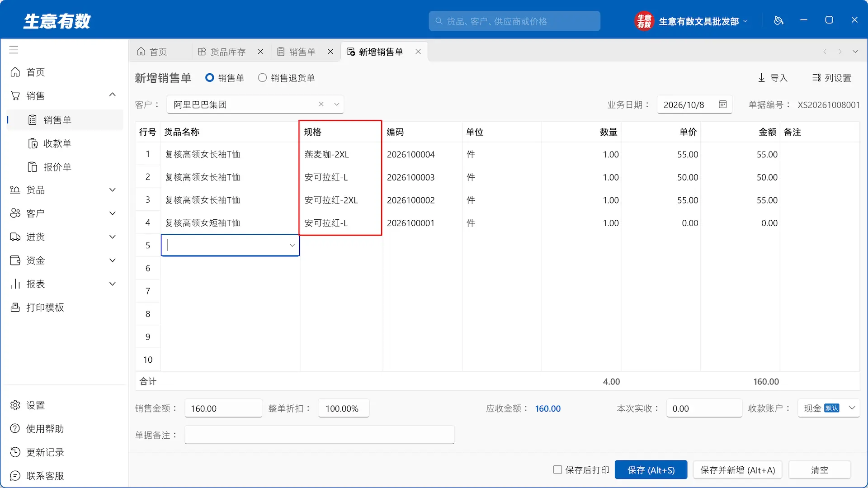Expand the 货品 sidebar section
The width and height of the screenshot is (868, 488).
pos(113,190)
